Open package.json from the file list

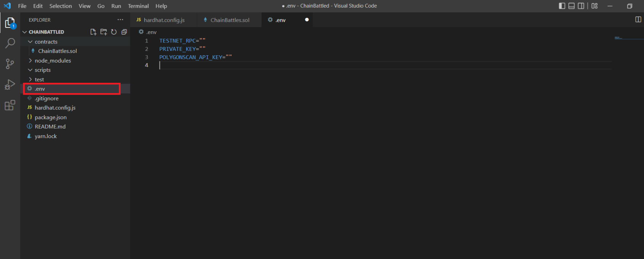50,117
